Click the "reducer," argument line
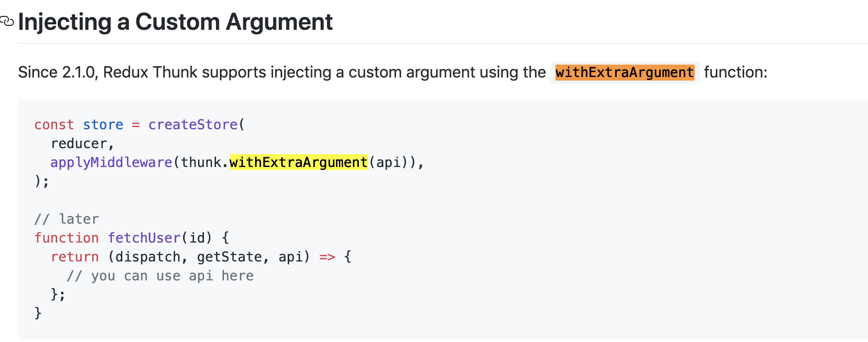The width and height of the screenshot is (868, 342). click(82, 144)
